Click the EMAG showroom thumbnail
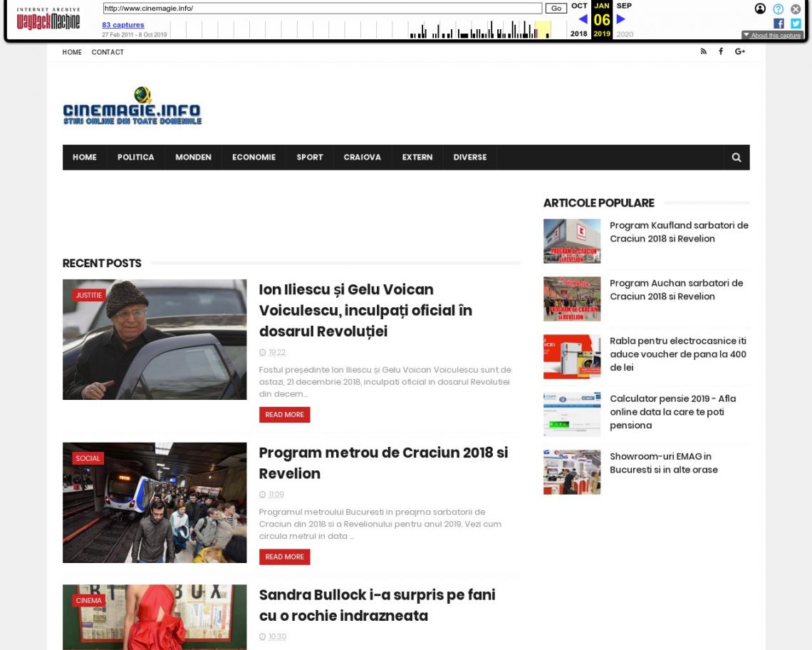 coord(572,473)
